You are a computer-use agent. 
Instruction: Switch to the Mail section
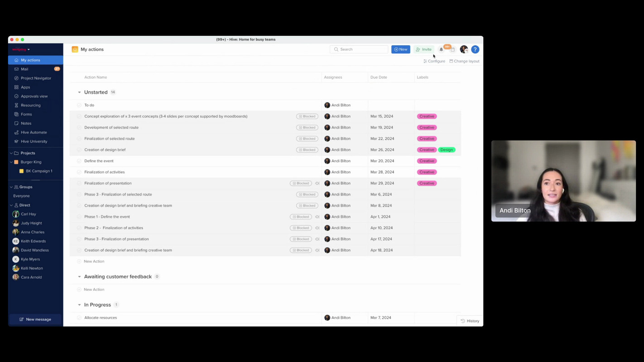tap(24, 69)
